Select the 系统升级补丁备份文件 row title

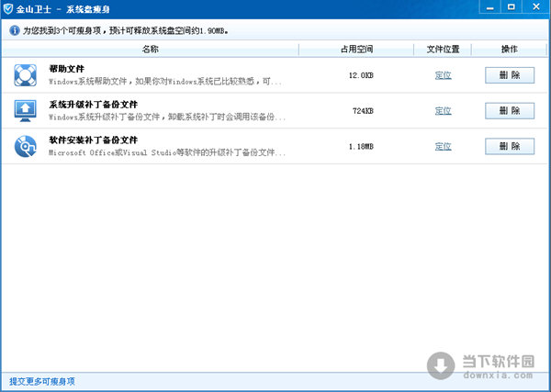[93, 105]
